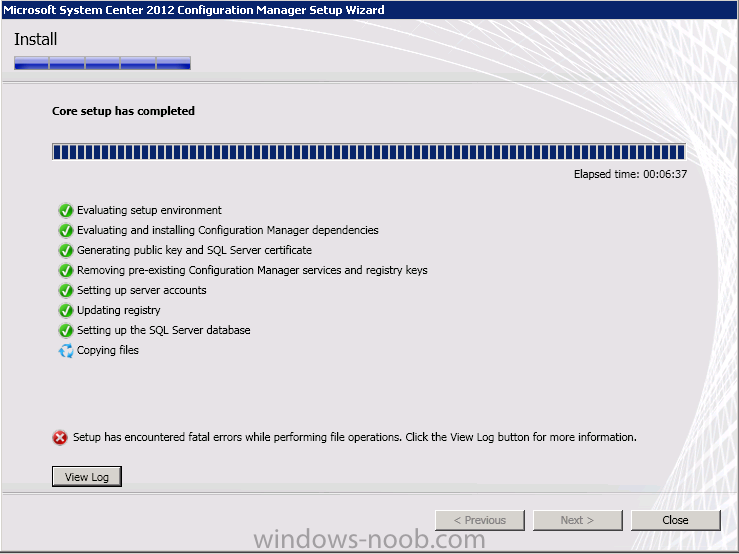Select Generating public key and SQL Server certificate
This screenshot has height=554, width=739.
[194, 250]
